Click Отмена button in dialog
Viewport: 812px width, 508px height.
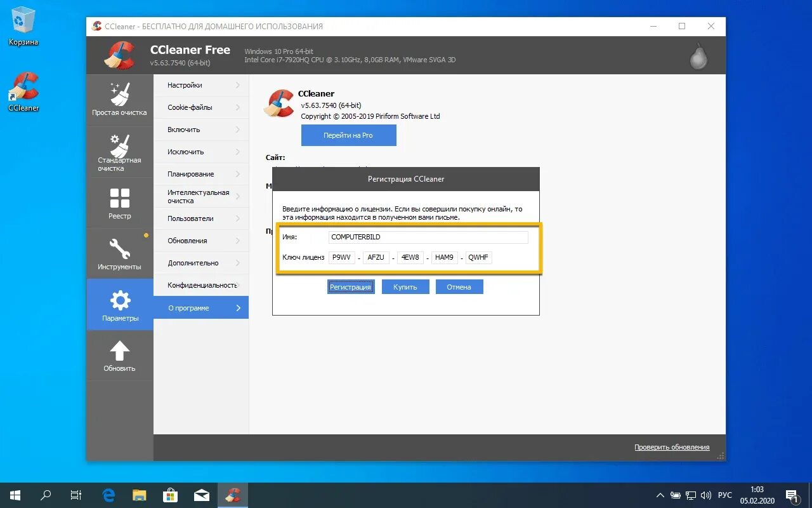click(459, 287)
